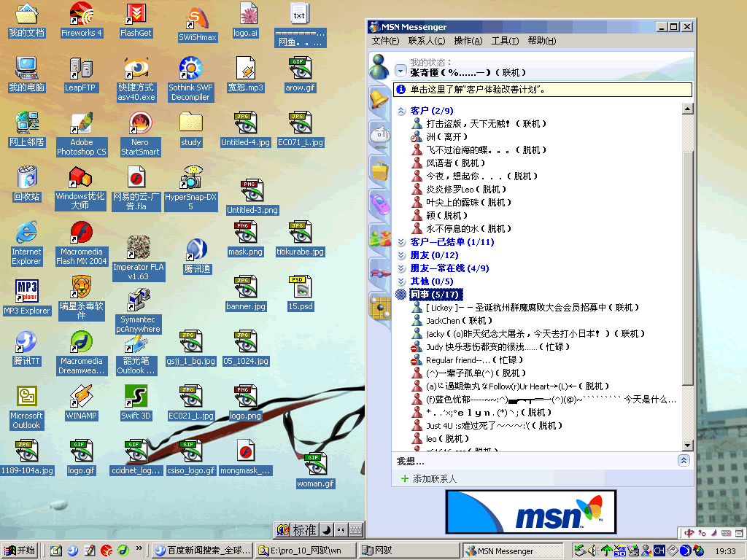Open the Go game board tab in MSN sidebar

[x=379, y=307]
